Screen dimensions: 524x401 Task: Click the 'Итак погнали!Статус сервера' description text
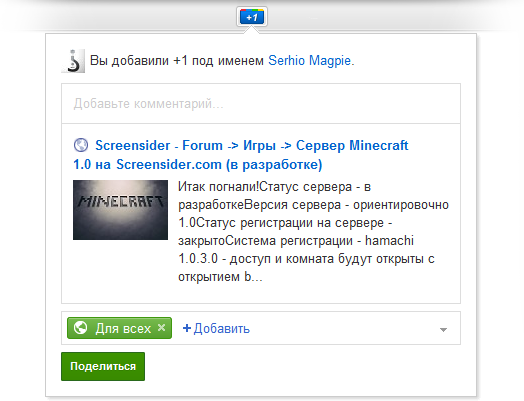tap(313, 232)
